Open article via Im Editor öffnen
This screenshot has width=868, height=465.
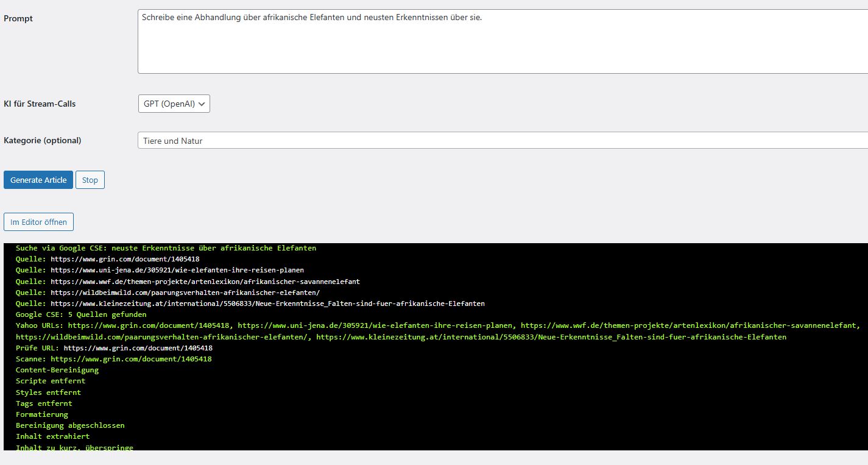click(38, 222)
